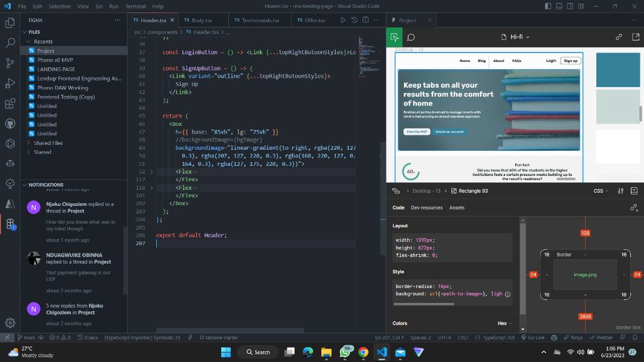Open File Explorer from the taskbar
Viewport: 644px width, 362px height.
(326, 352)
